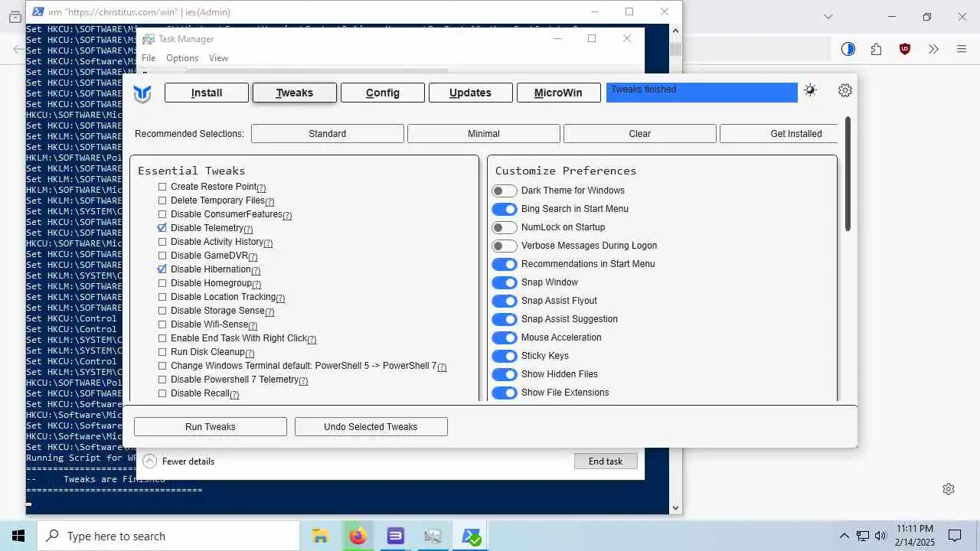Screen dimensions: 980x551
Task: Enable Dark Theme for Windows toggle
Action: point(505,191)
